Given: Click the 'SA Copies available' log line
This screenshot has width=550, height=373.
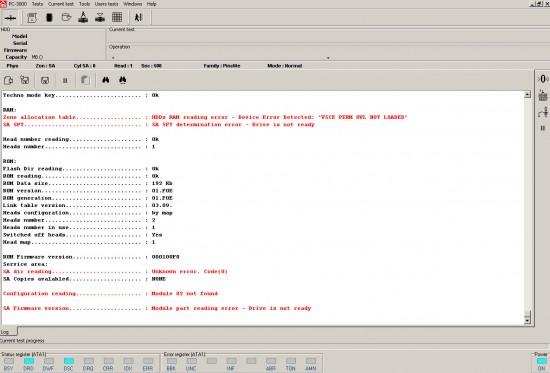Looking at the screenshot, I should tap(84, 279).
